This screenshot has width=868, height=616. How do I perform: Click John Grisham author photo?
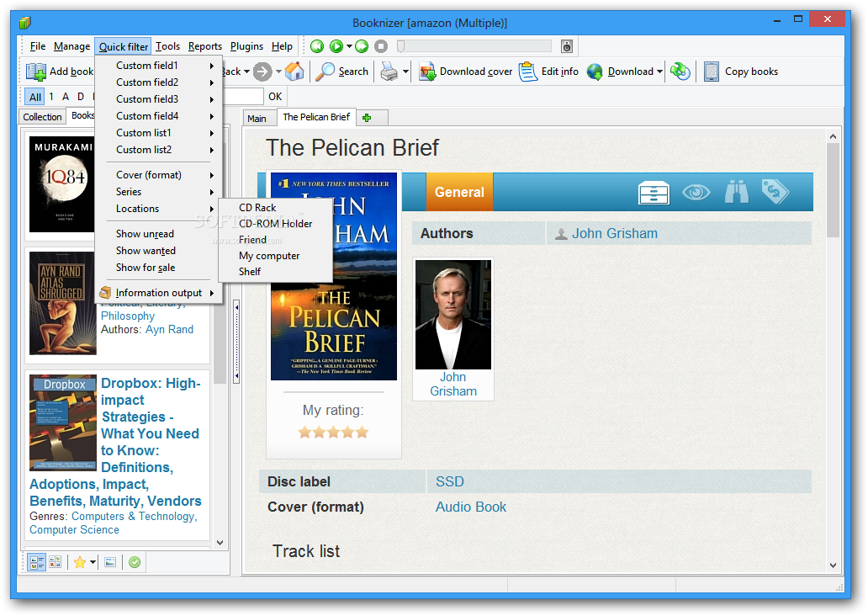[453, 315]
